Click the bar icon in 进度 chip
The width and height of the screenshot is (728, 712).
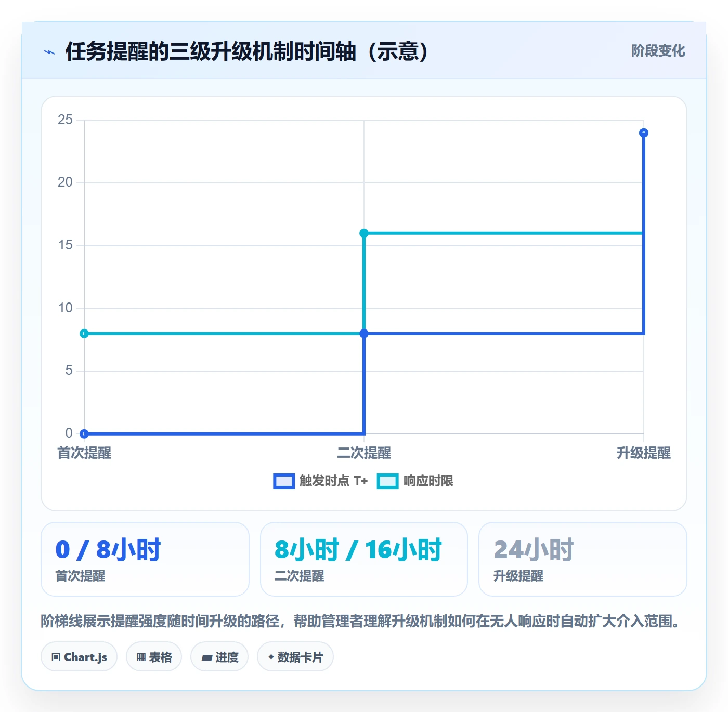(x=206, y=658)
